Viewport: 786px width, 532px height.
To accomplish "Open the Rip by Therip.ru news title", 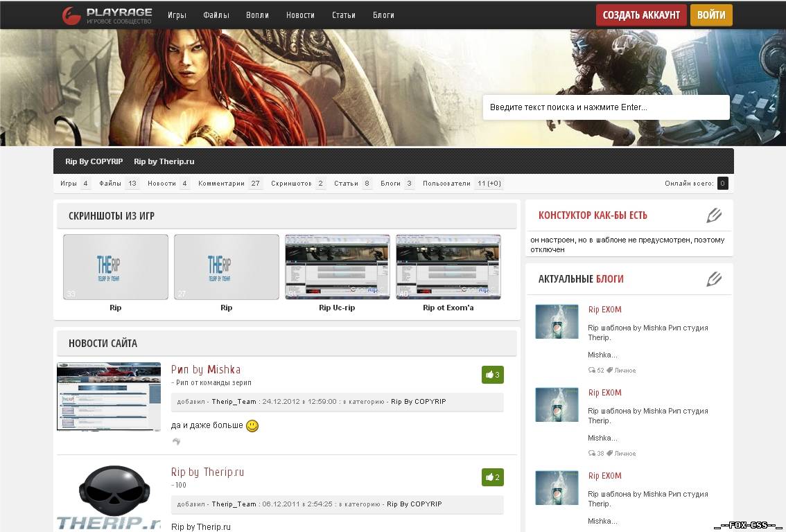I will coord(207,472).
